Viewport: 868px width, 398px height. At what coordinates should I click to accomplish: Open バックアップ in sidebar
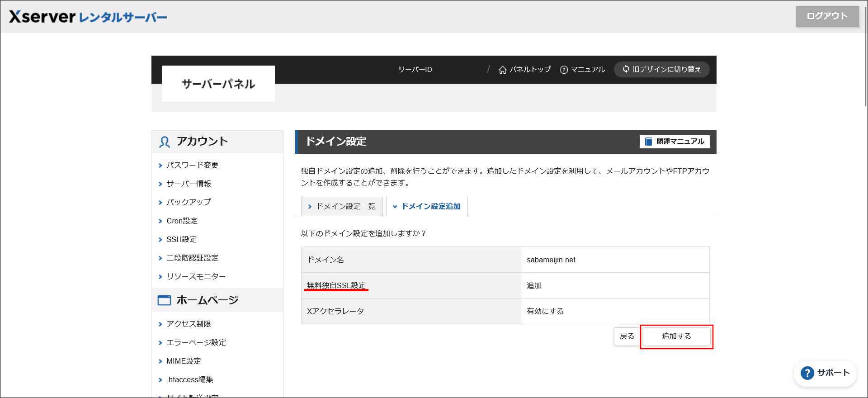pyautogui.click(x=189, y=202)
